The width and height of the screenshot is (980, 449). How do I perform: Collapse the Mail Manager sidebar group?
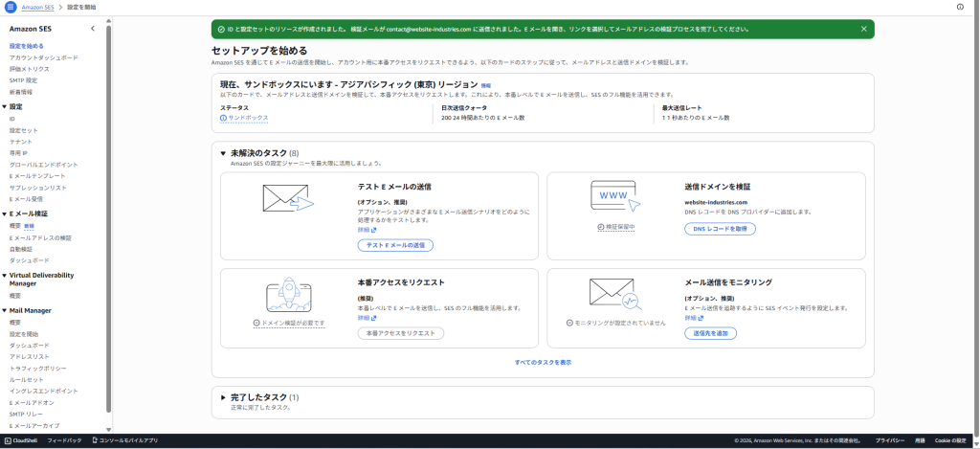click(5, 311)
